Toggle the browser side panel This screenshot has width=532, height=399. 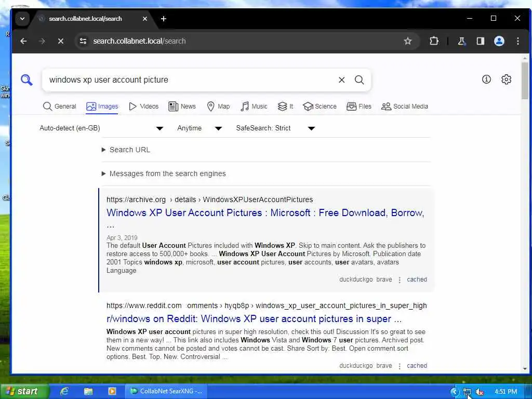pos(480,41)
